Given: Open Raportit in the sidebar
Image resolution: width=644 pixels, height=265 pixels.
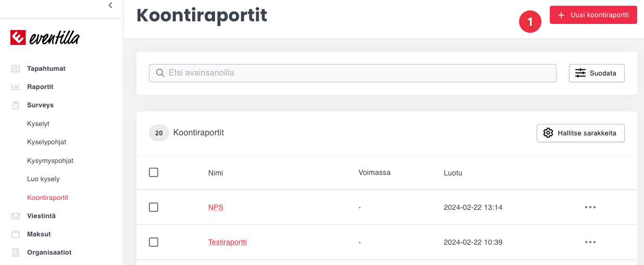Looking at the screenshot, I should tap(40, 87).
